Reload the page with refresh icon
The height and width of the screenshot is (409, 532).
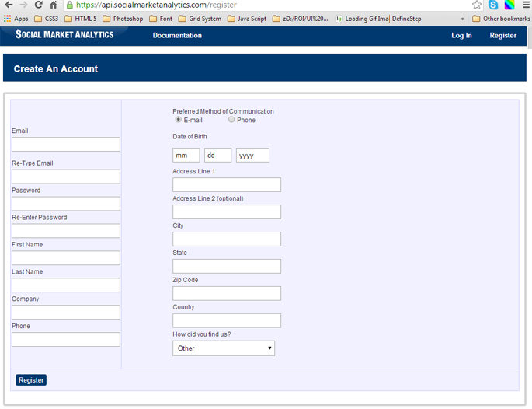pos(38,5)
